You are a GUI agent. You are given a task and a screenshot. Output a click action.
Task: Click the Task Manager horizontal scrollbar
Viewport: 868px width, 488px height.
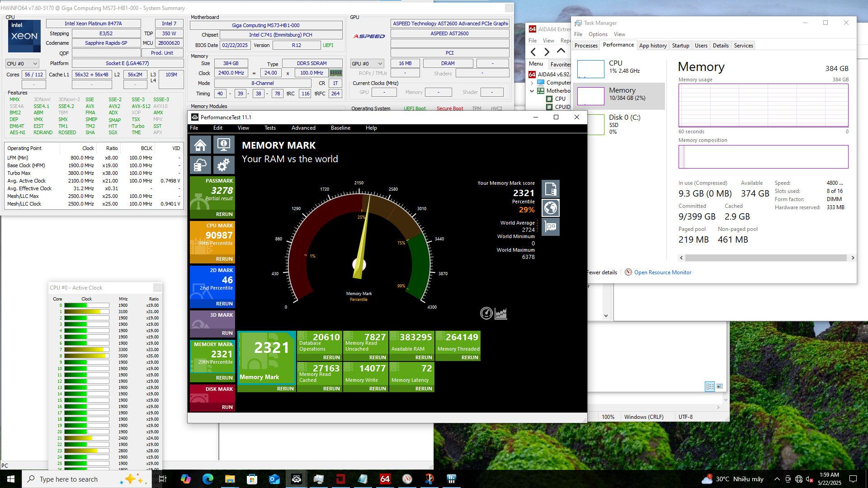click(x=765, y=258)
